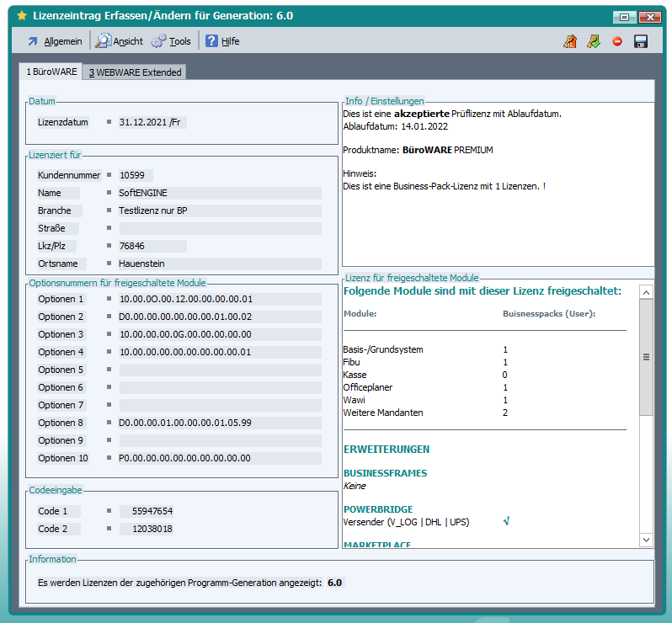The width and height of the screenshot is (672, 623).
Task: Click the blue arrow icon beside Allgemein
Action: pyautogui.click(x=33, y=41)
